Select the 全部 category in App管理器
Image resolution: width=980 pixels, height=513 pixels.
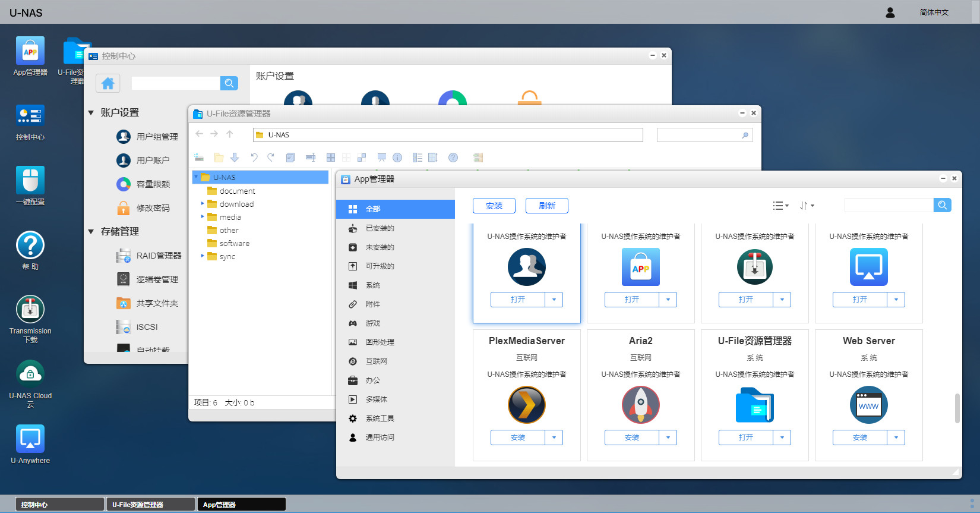[396, 209]
